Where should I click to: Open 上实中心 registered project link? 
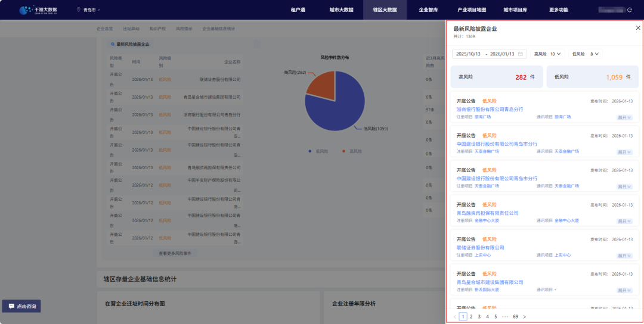pyautogui.click(x=482, y=255)
